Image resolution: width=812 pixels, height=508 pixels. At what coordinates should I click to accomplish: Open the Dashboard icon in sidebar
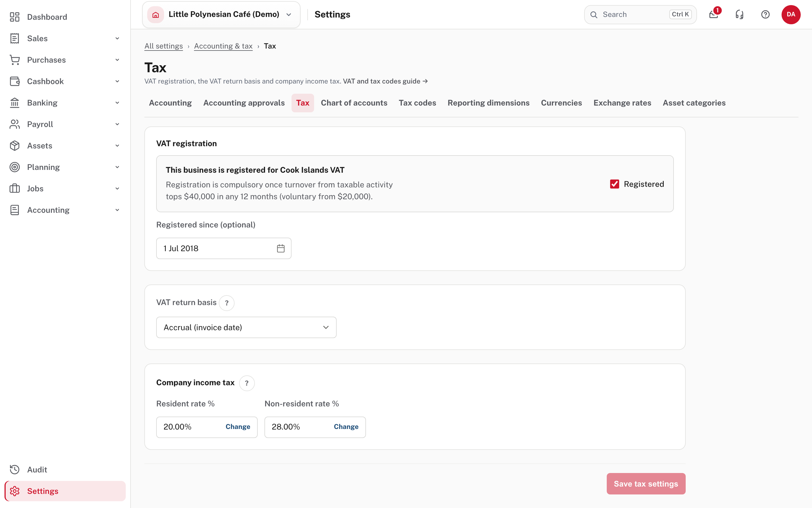(x=14, y=17)
